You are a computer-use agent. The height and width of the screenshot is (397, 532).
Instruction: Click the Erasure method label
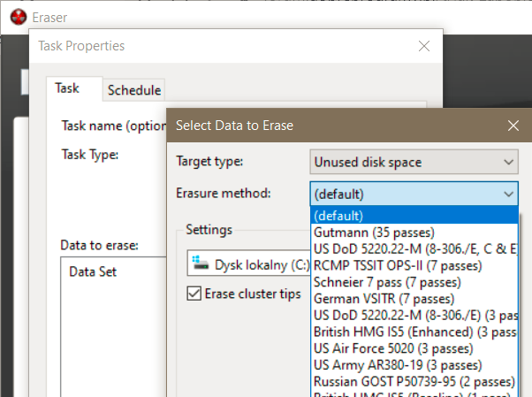(224, 194)
